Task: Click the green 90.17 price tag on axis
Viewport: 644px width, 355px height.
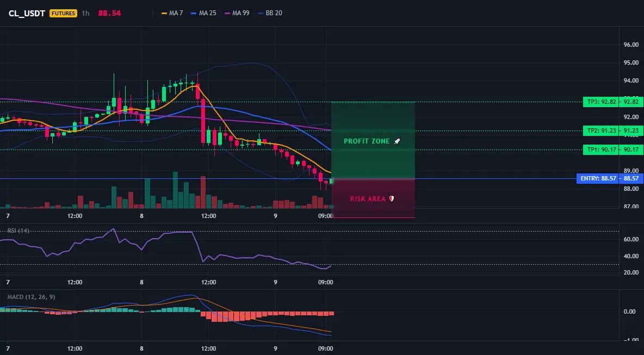Action: click(631, 150)
